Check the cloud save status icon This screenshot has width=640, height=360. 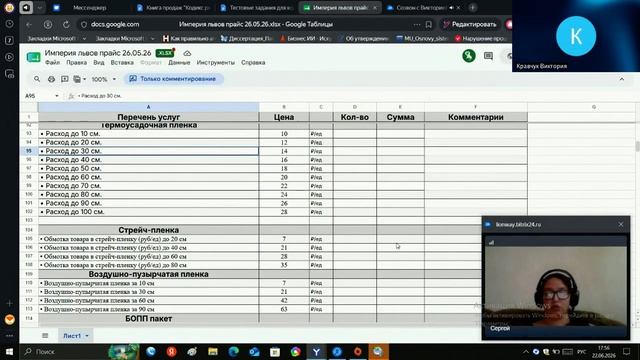coord(187,53)
